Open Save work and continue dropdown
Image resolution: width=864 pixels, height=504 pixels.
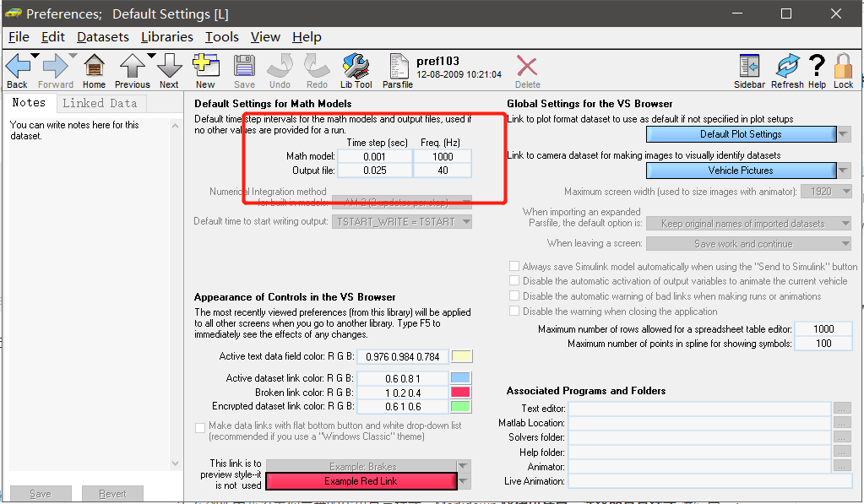pos(749,243)
